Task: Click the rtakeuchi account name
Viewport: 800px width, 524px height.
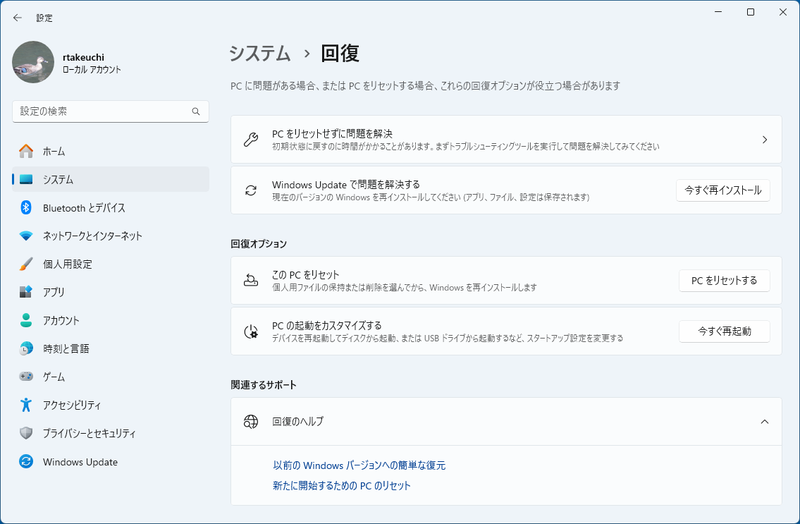Action: coord(84,57)
